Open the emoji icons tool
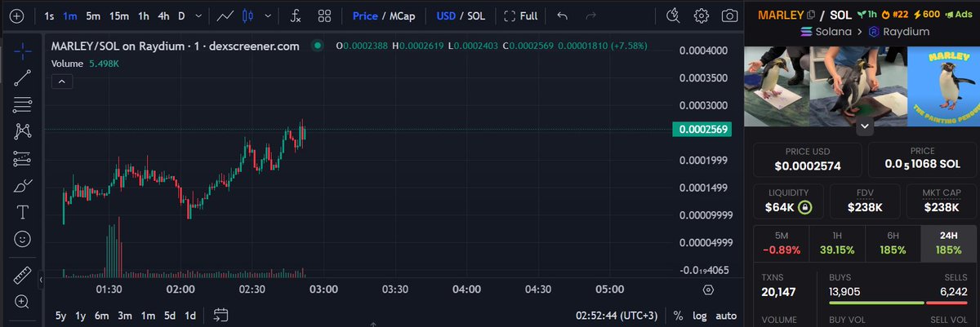 click(x=23, y=240)
